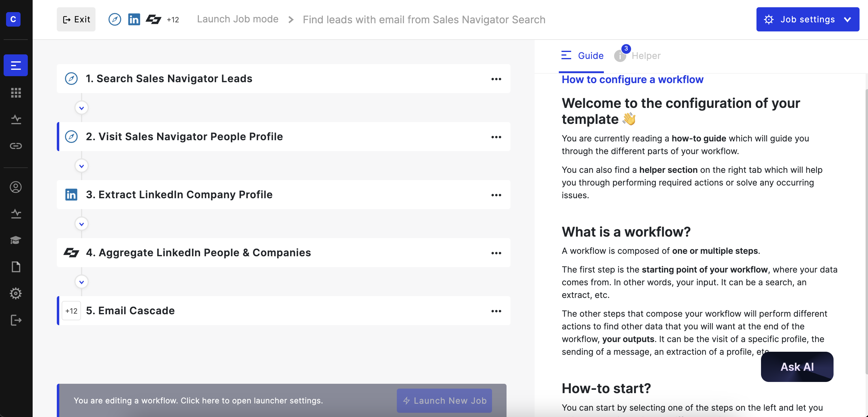Open the apps grid sidebar icon
This screenshot has height=417, width=868.
pyautogui.click(x=16, y=93)
